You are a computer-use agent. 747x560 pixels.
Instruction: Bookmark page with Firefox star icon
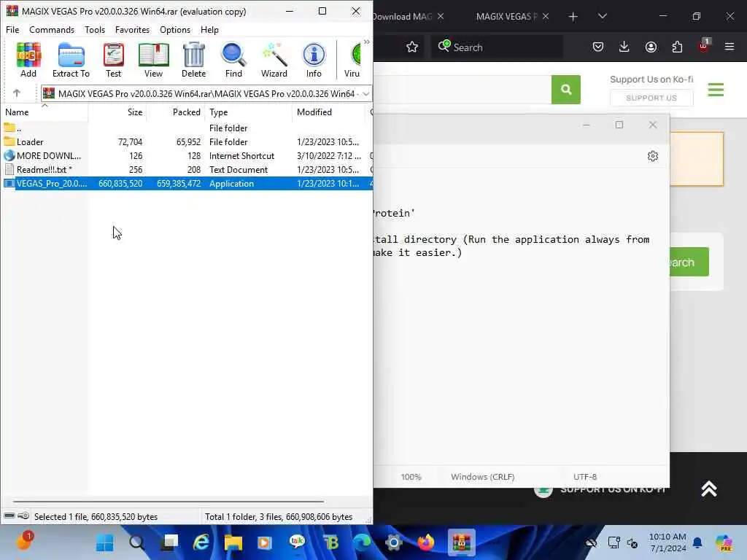(412, 47)
